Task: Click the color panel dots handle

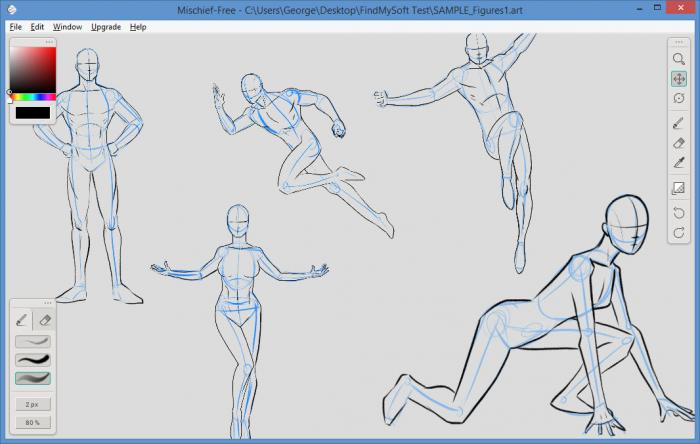Action: [x=49, y=42]
